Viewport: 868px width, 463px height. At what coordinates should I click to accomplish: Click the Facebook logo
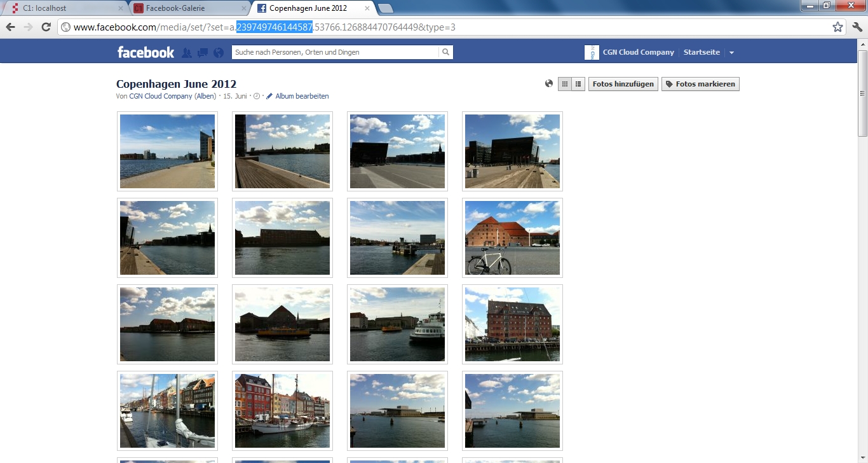[146, 52]
